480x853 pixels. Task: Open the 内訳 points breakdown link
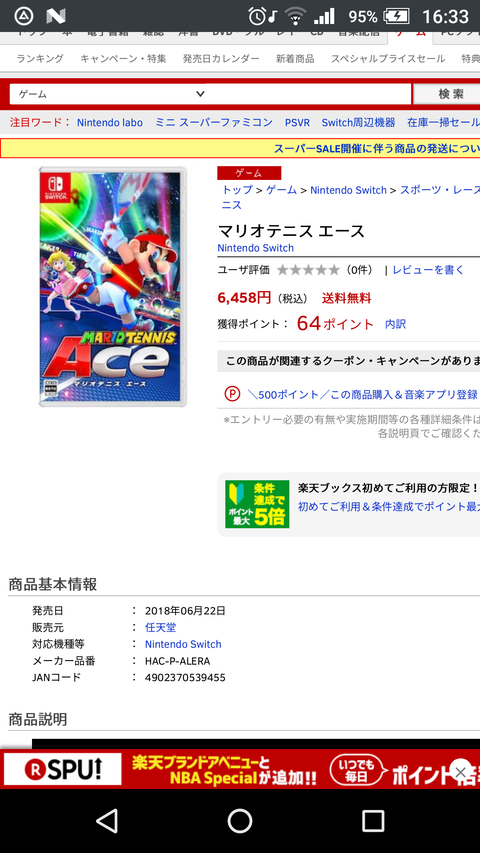[395, 324]
